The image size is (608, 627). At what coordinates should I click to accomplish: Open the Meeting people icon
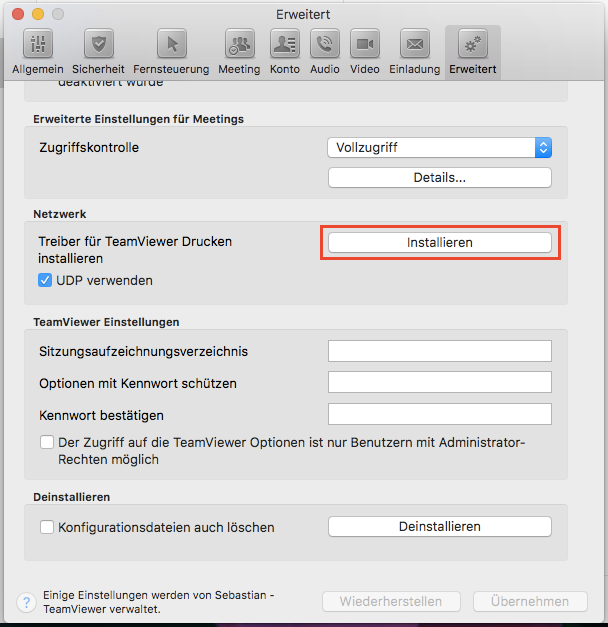240,44
